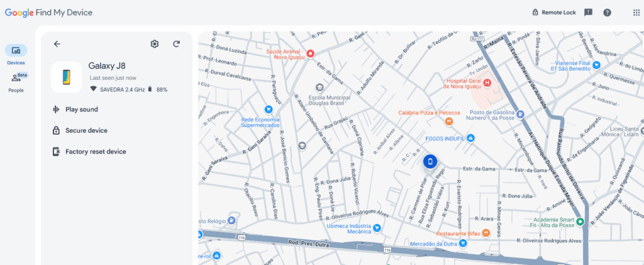Screen dimensions: 644x265
Task: Click the Wi-Fi signal icon
Action: [x=93, y=89]
